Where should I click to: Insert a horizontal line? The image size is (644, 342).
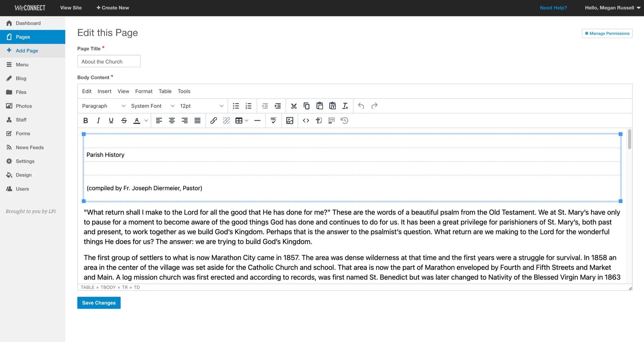tap(257, 120)
